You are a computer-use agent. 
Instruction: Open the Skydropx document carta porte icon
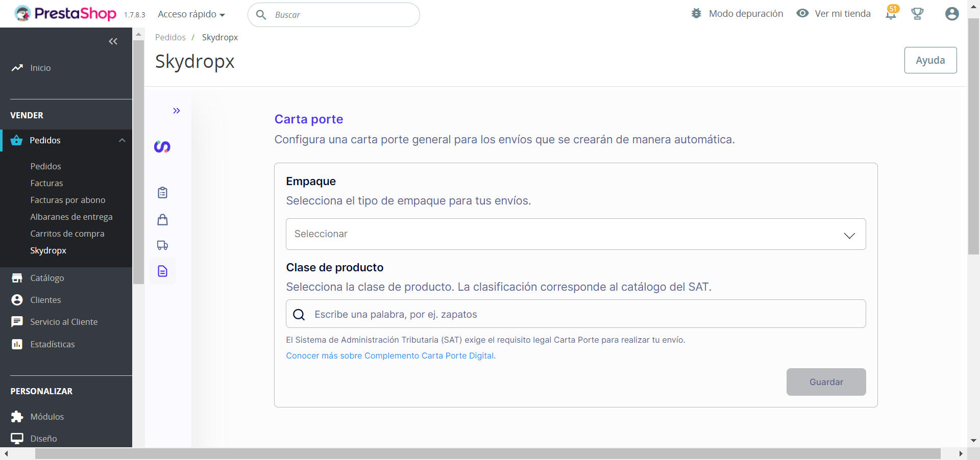click(x=162, y=271)
